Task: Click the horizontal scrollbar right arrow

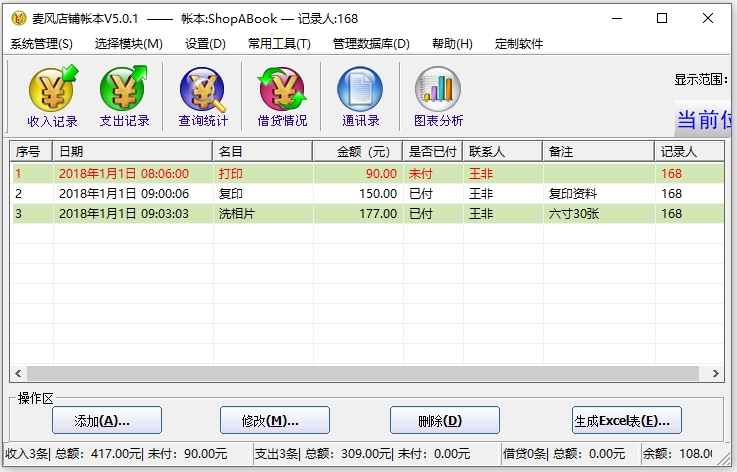Action: 715,373
